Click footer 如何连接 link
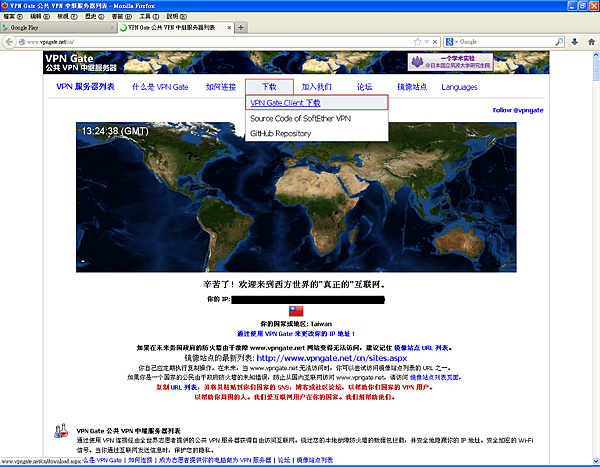This screenshot has width=600, height=467. click(x=140, y=460)
